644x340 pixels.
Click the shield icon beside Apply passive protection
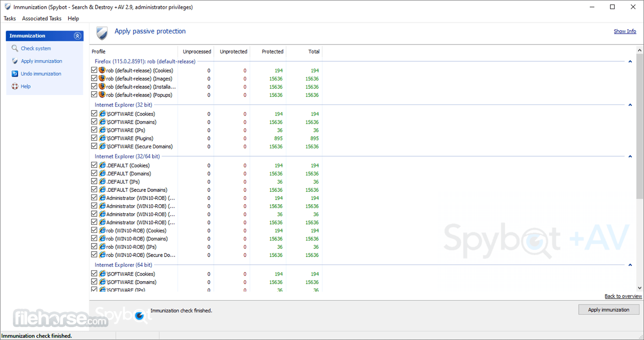(x=102, y=33)
